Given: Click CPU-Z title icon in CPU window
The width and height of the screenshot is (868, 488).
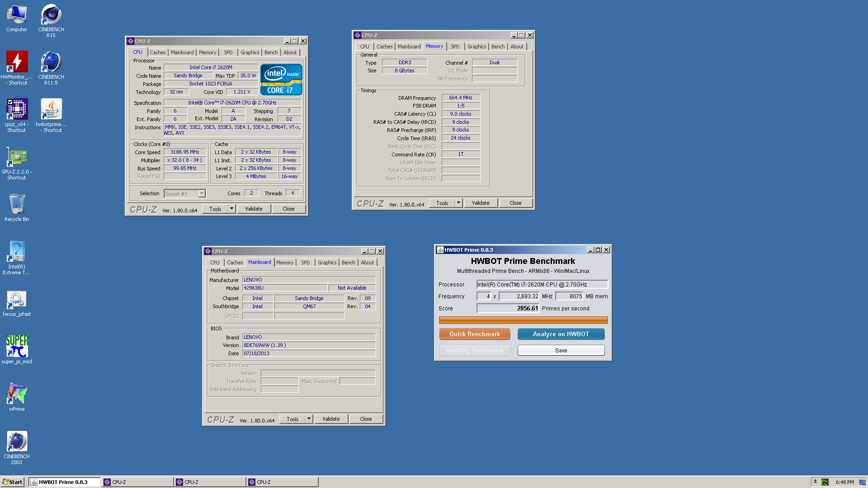Looking at the screenshot, I should pos(131,41).
